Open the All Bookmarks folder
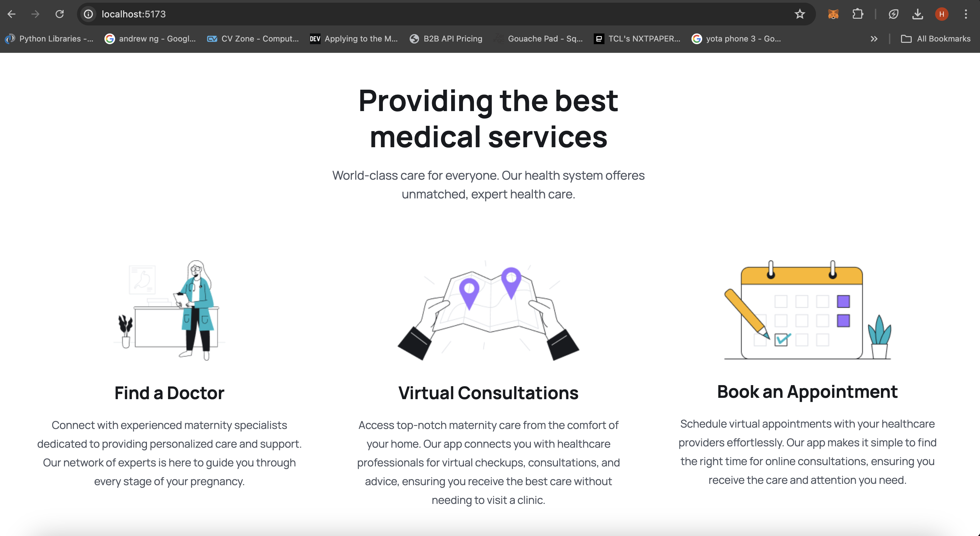 coord(935,39)
